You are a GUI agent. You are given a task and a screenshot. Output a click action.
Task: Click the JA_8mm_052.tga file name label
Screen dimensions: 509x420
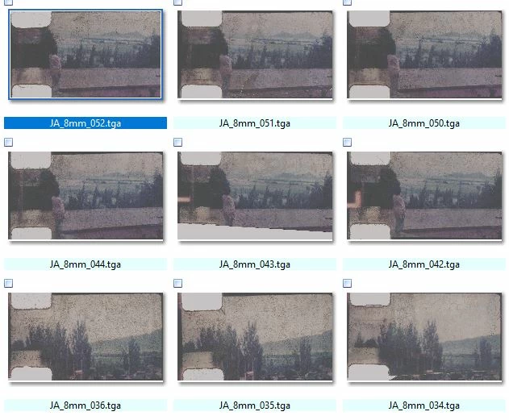(x=86, y=123)
